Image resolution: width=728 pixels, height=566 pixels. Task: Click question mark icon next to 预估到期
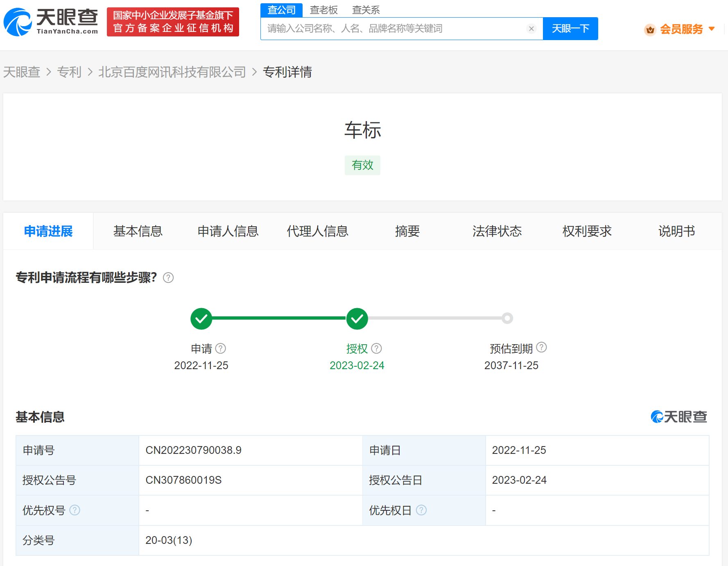tap(541, 347)
